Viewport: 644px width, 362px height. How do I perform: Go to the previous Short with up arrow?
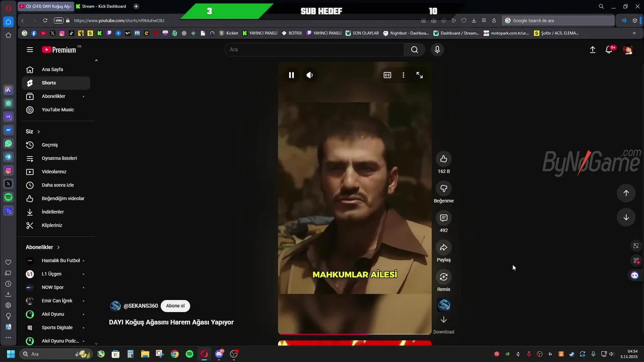click(626, 193)
